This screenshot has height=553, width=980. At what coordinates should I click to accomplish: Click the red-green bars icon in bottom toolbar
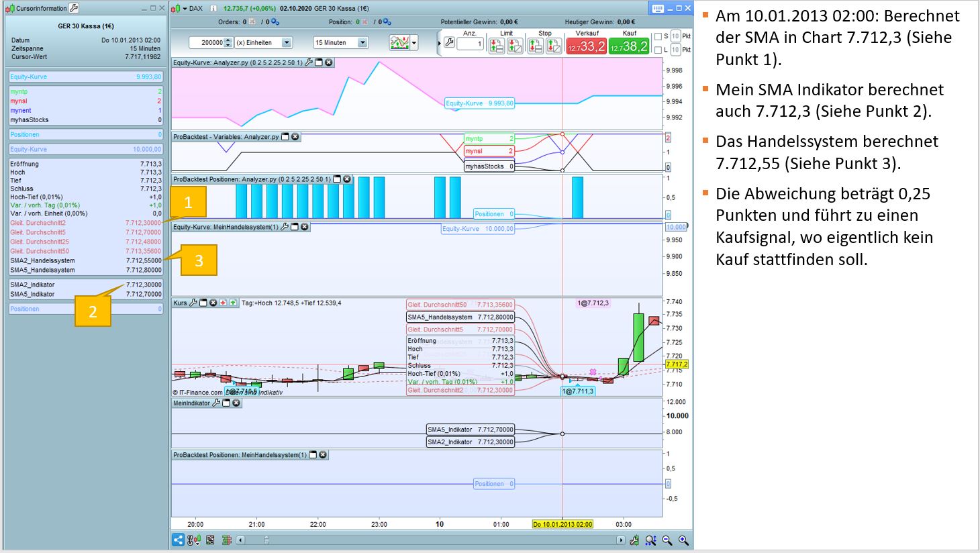pyautogui.click(x=227, y=540)
